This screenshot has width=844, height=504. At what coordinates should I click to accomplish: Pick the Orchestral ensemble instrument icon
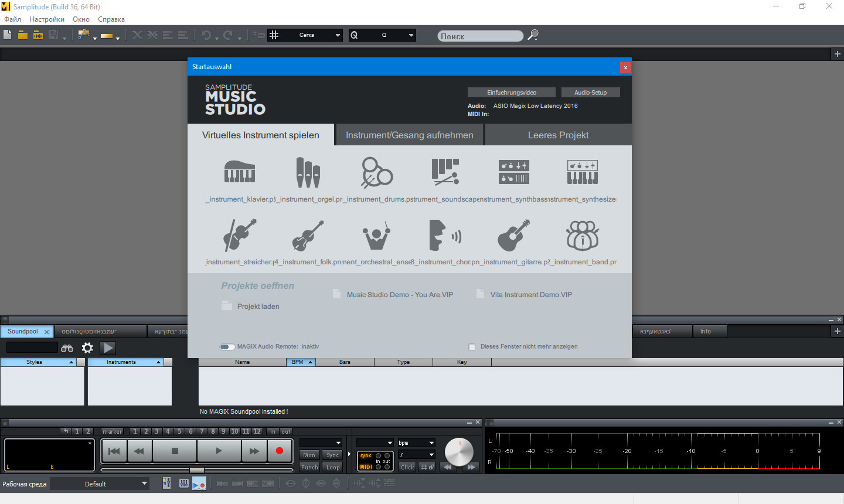[x=376, y=235]
